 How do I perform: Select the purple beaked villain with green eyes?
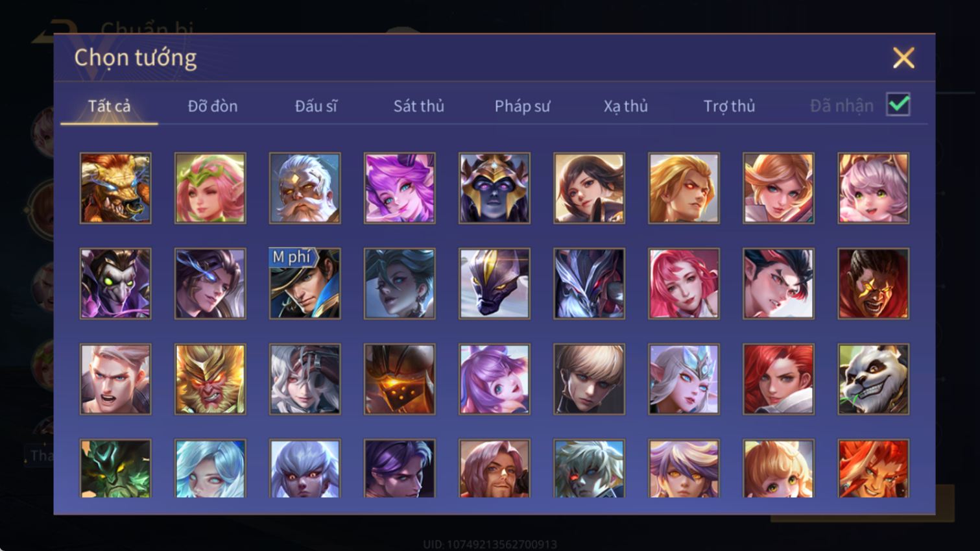115,284
